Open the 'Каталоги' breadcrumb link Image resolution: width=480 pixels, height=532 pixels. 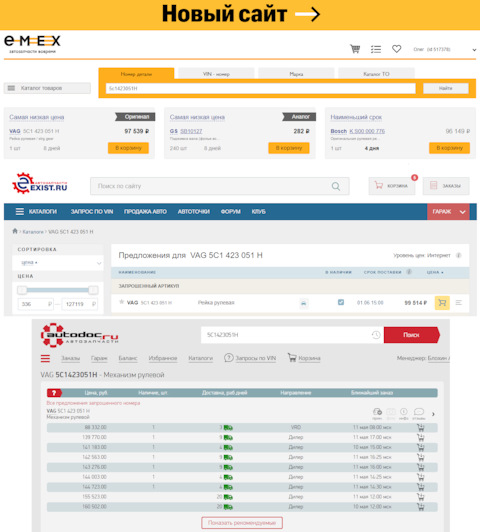pos(33,232)
